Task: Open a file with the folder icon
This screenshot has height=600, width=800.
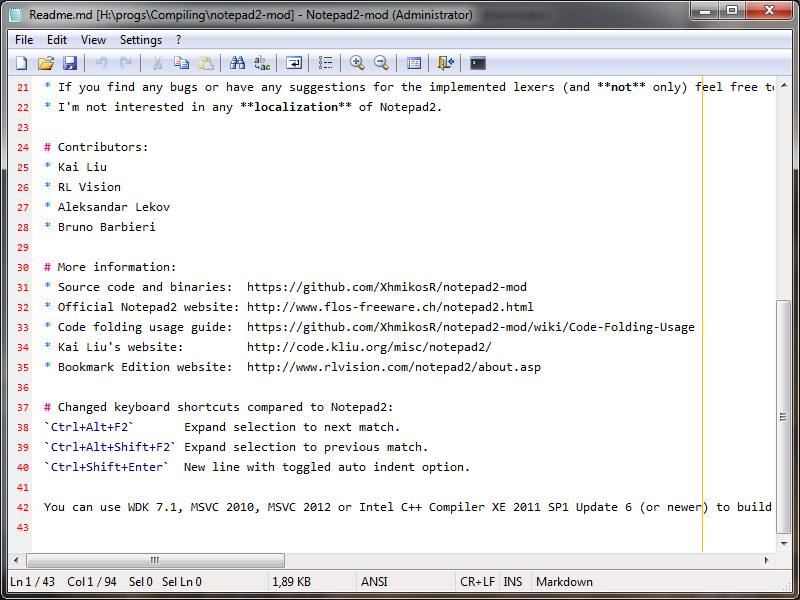Action: (x=45, y=63)
